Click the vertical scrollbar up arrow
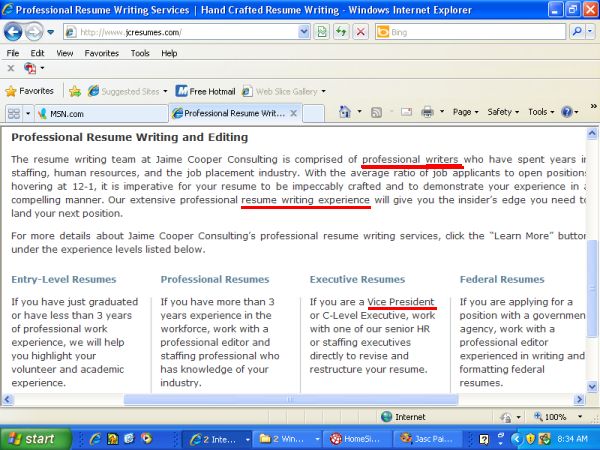The height and width of the screenshot is (450, 600). (592, 134)
